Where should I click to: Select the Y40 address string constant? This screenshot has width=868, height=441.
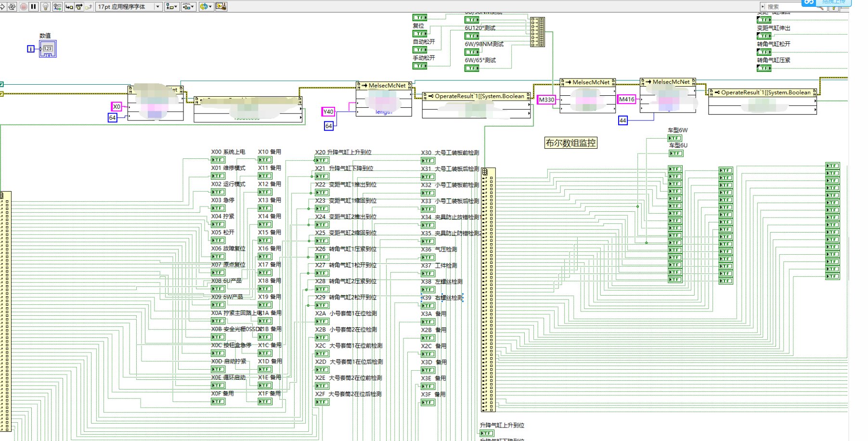click(328, 112)
